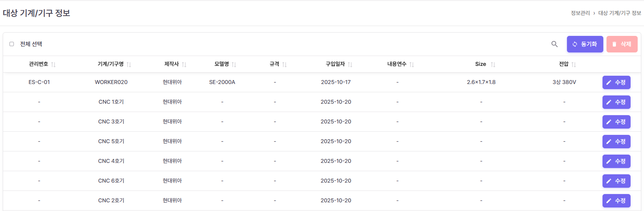This screenshot has width=644, height=211.
Task: Sort table by 내용연수 column
Action: tap(412, 64)
